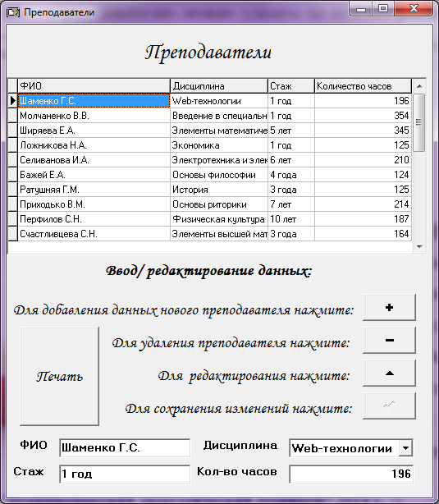Image resolution: width=439 pixels, height=504 pixels.
Task: Click the Физическая культура discipline cell
Action: point(219,219)
